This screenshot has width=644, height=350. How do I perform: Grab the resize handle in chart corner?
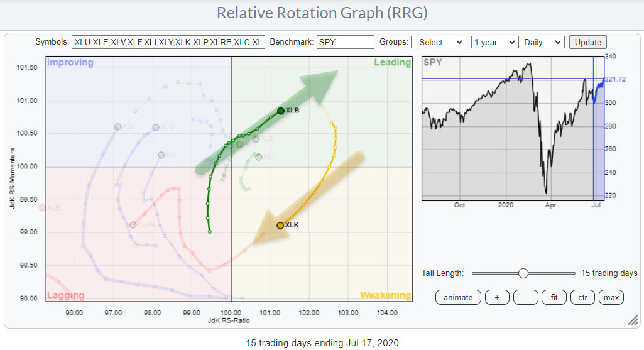tap(632, 320)
